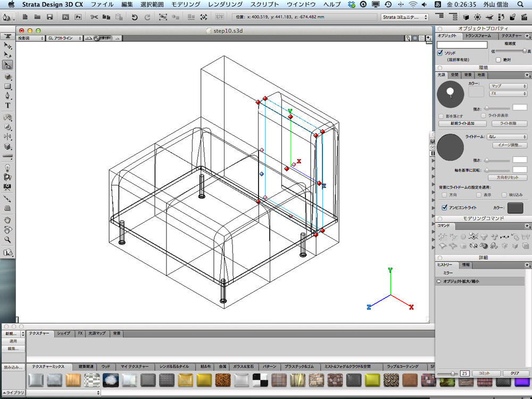
Task: Select the Mirror tool in the tool palette
Action: click(7, 136)
